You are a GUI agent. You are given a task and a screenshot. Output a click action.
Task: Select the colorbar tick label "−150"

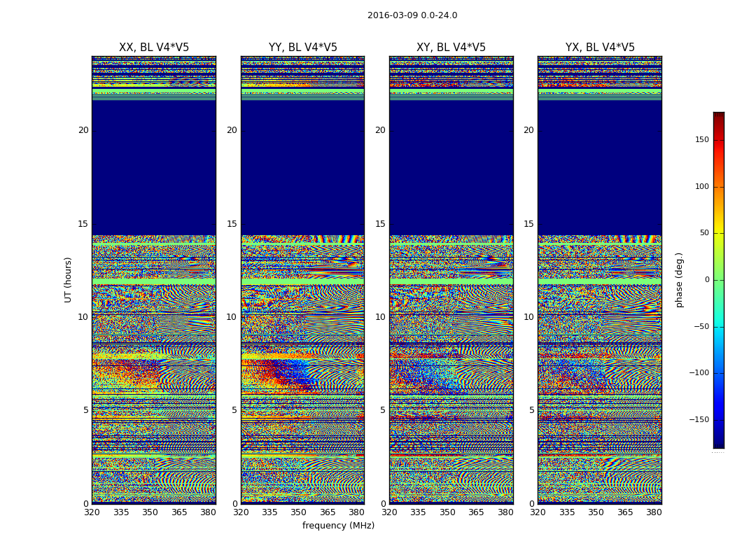[x=699, y=420]
